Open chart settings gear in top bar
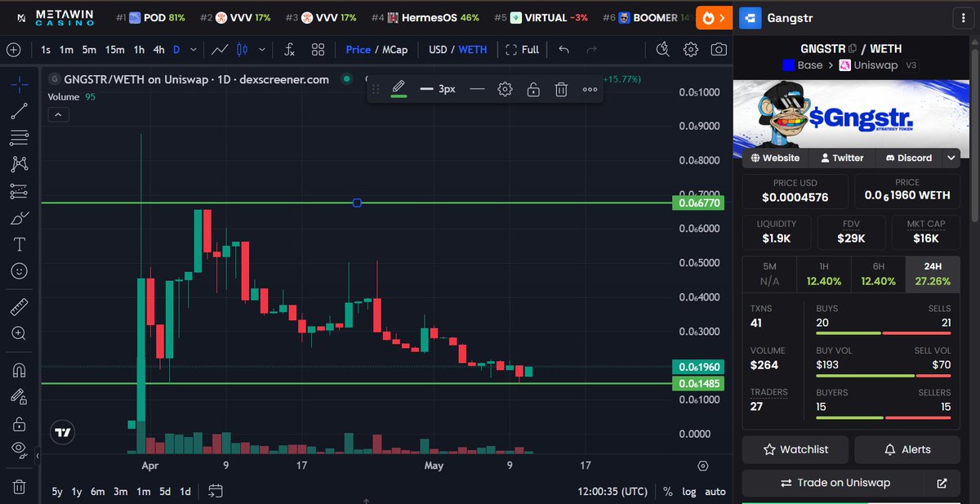The image size is (980, 504). 691,49
